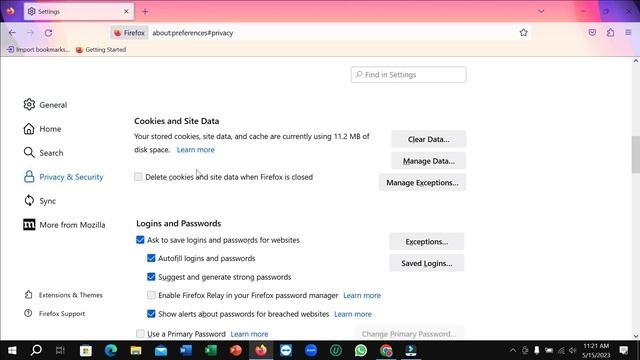
Task: Open a new tab with plus button
Action: point(145,11)
